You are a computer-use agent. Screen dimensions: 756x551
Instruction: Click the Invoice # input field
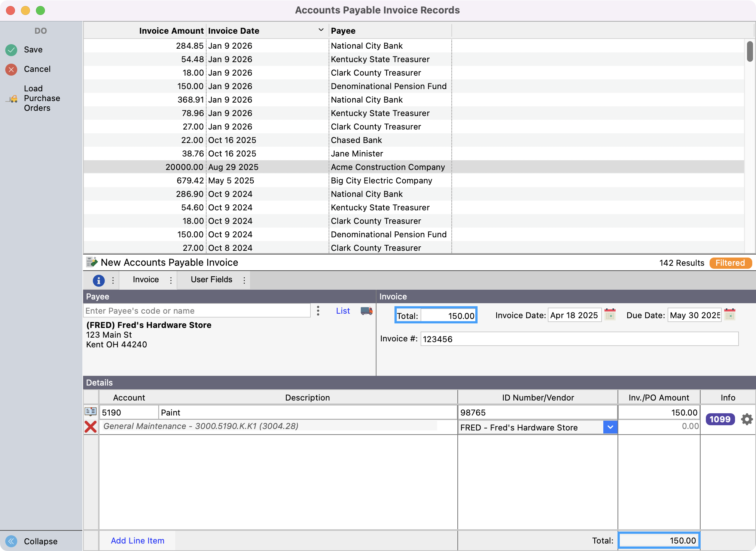[579, 339]
